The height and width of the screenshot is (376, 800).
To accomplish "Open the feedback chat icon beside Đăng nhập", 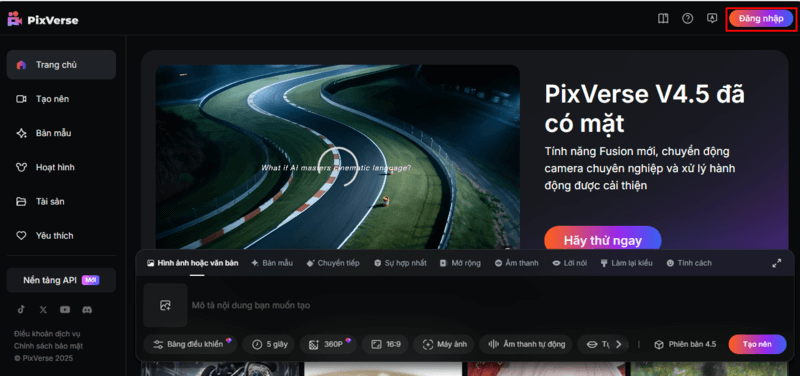I will point(712,19).
